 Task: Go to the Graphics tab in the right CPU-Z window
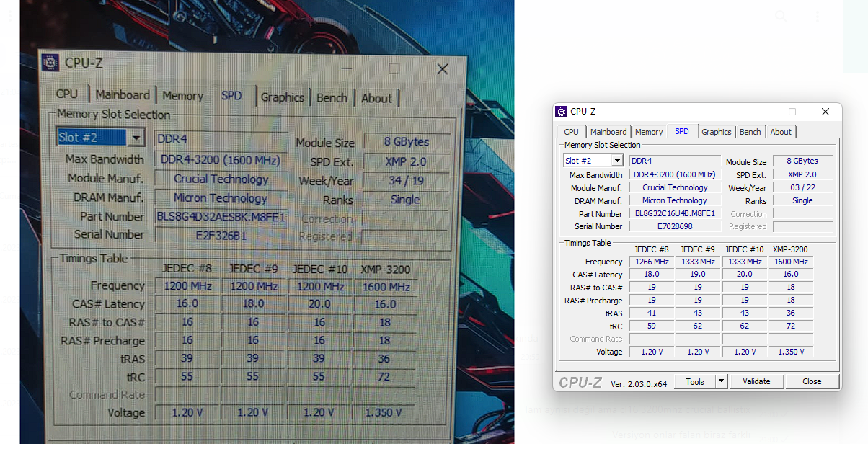click(x=717, y=132)
